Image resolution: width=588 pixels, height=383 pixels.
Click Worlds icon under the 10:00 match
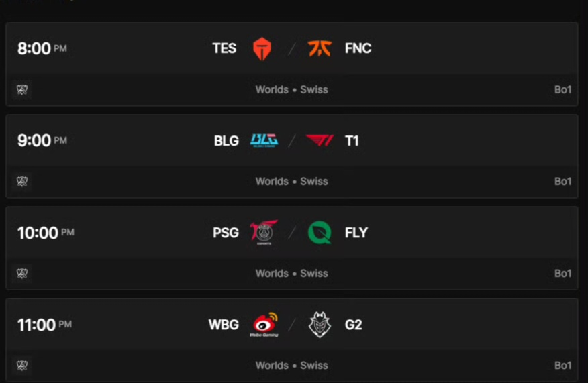point(22,273)
